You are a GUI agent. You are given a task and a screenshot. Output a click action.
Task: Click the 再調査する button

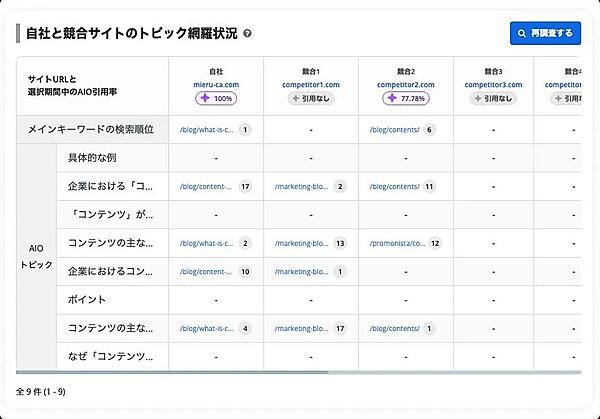(x=545, y=34)
